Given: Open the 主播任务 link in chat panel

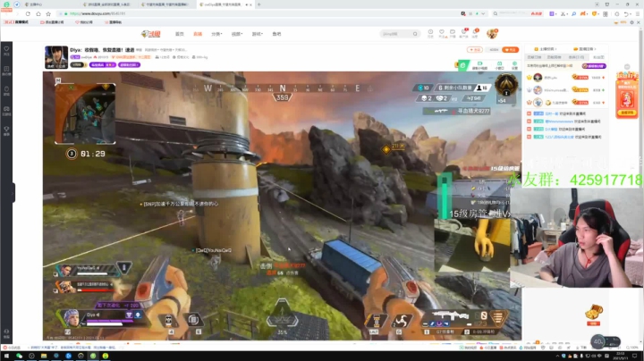Looking at the screenshot, I should tap(546, 49).
